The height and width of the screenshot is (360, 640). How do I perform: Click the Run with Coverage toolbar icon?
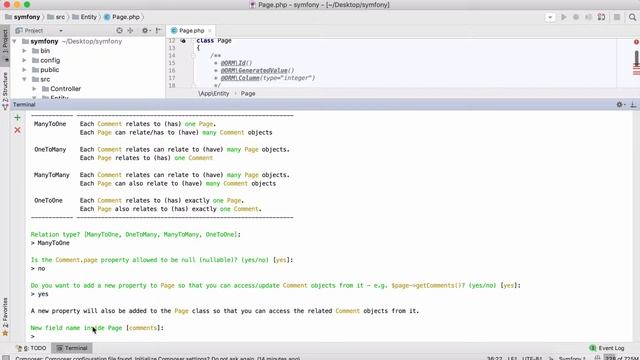point(588,17)
